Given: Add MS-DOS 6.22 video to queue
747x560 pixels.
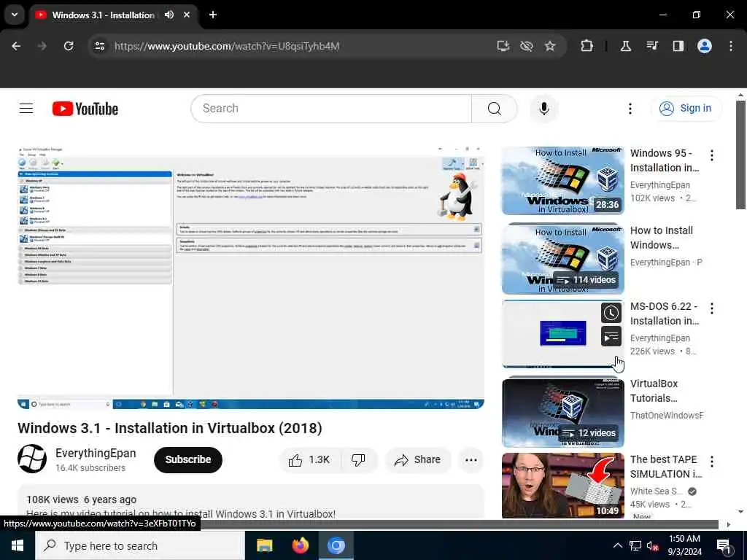Looking at the screenshot, I should click(611, 336).
